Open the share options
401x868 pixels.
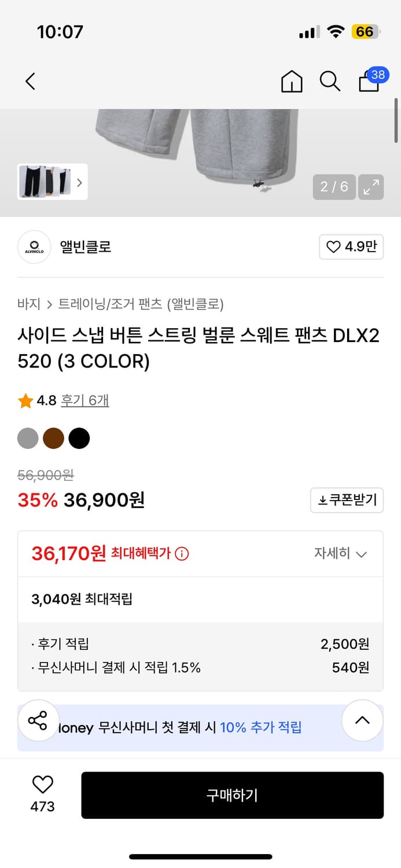click(x=38, y=720)
